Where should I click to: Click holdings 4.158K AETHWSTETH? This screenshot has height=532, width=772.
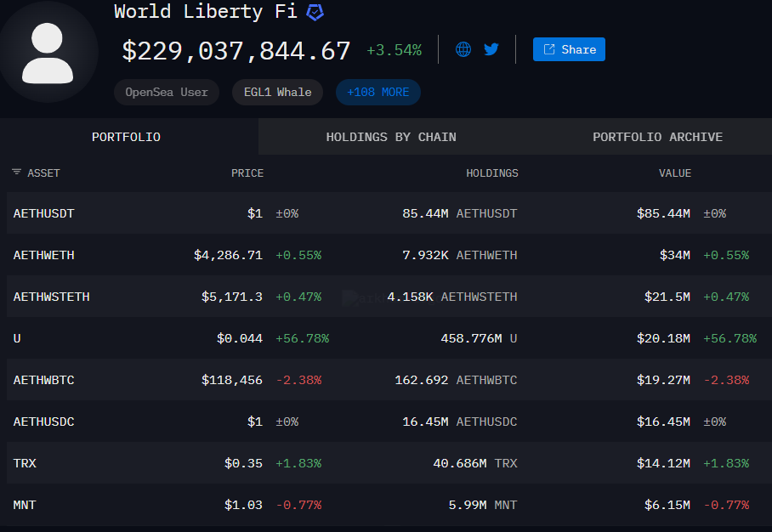pos(452,297)
